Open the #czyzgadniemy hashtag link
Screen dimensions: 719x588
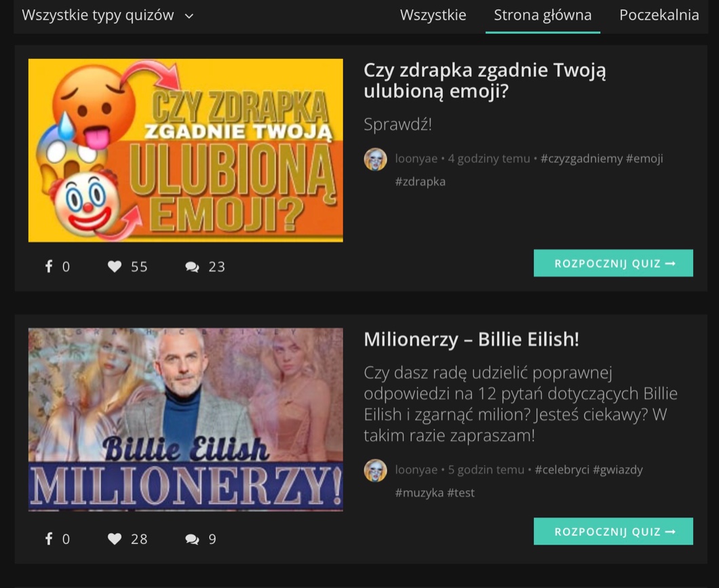click(x=581, y=159)
